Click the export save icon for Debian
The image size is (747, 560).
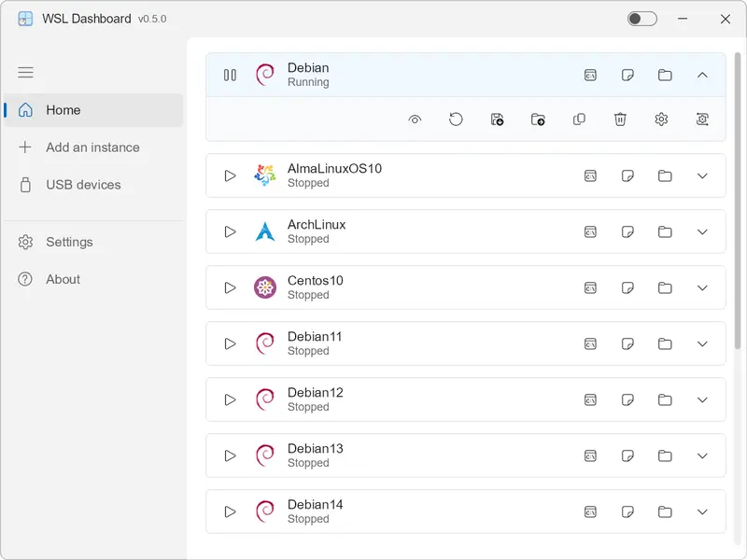pyautogui.click(x=497, y=119)
